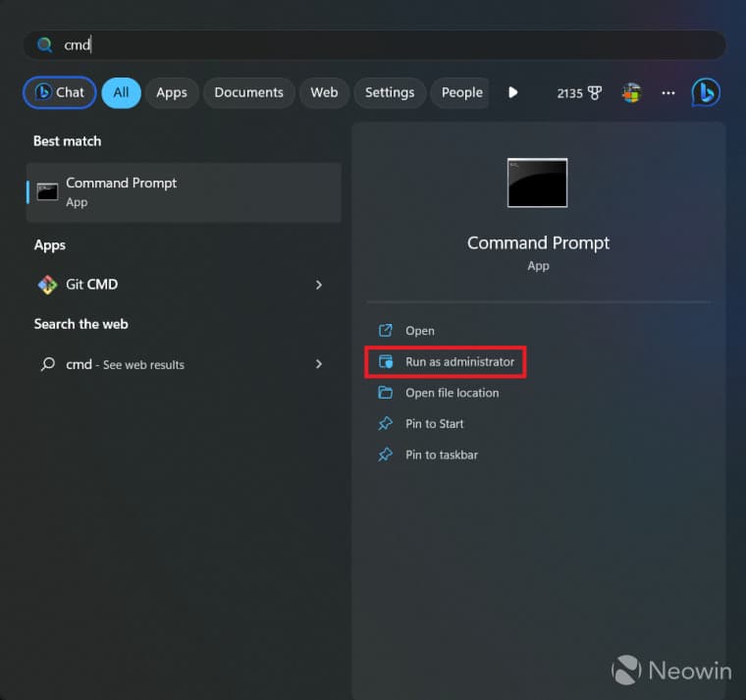Click the search magnifier icon in the search box
This screenshot has height=700, width=746.
[x=45, y=45]
